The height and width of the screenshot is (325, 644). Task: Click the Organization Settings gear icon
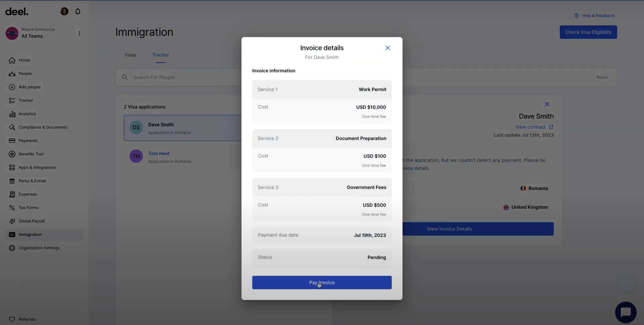pos(12,248)
